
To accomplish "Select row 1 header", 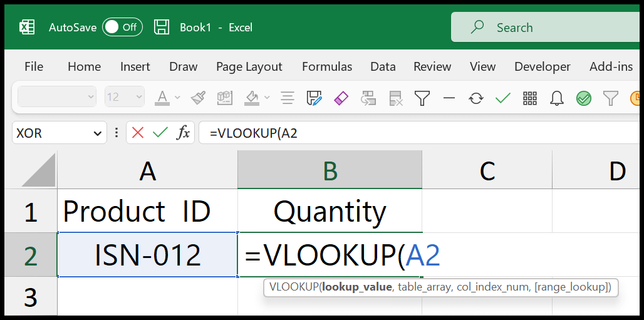I will 31,211.
